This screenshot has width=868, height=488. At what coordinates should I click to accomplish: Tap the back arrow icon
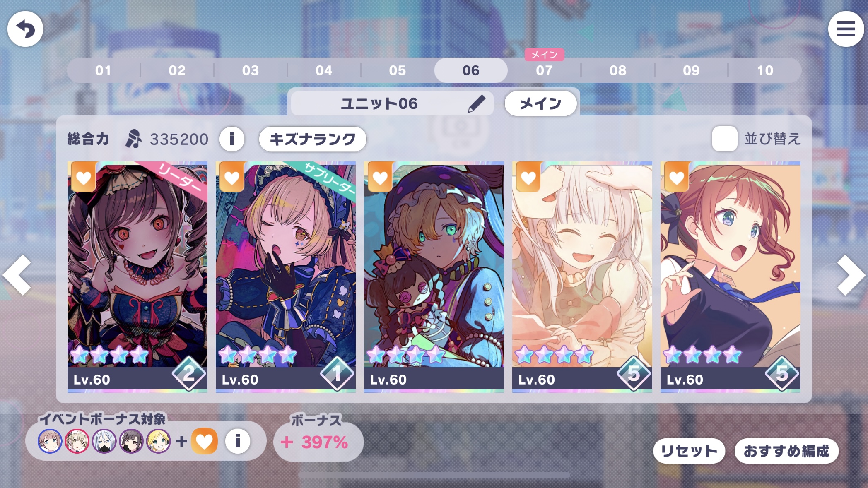tap(25, 29)
